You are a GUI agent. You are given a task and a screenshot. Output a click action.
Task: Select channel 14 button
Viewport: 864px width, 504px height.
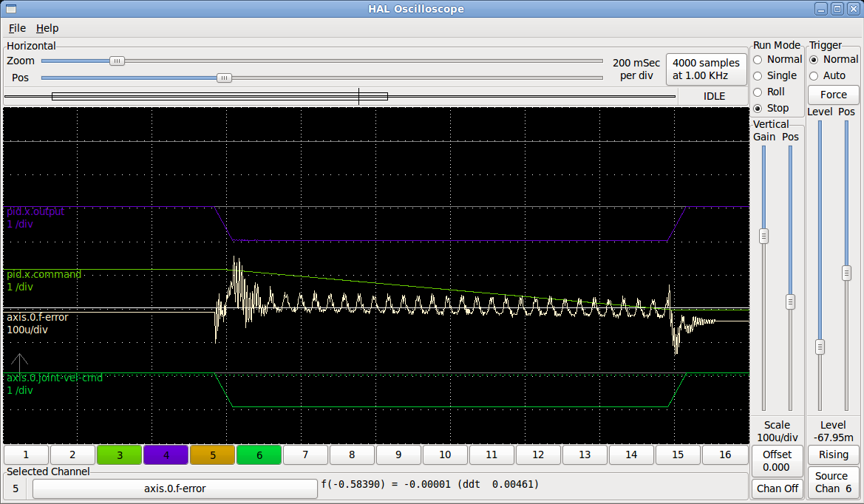tap(631, 455)
